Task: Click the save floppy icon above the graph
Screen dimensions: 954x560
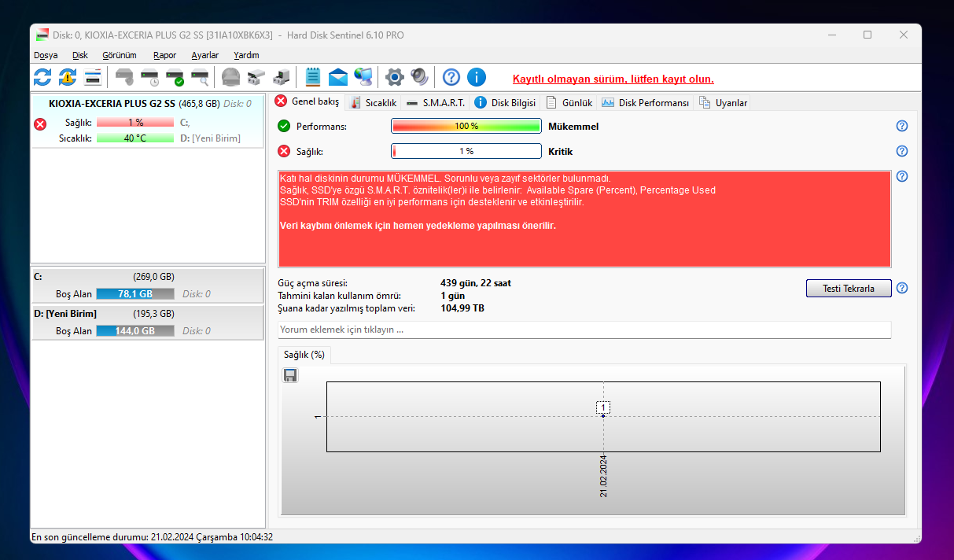Action: point(290,375)
